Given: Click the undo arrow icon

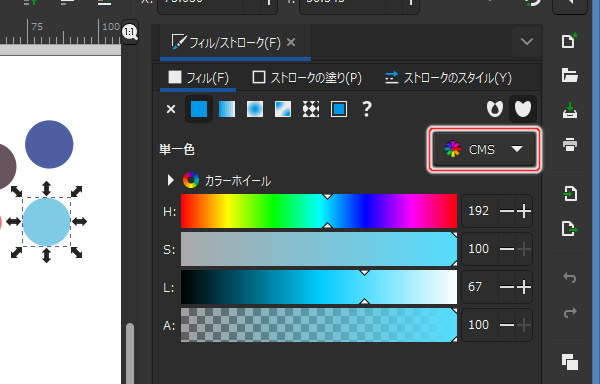Looking at the screenshot, I should (569, 278).
